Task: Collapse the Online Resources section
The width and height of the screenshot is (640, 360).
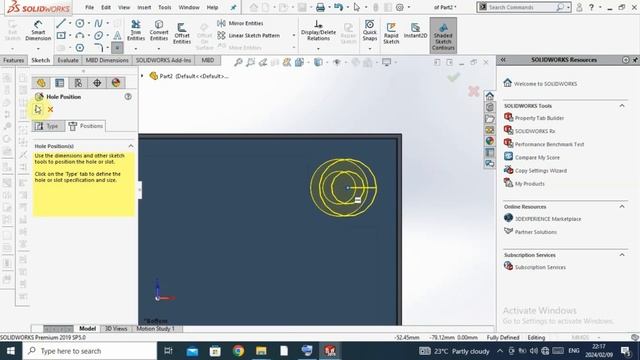Action: 622,207
